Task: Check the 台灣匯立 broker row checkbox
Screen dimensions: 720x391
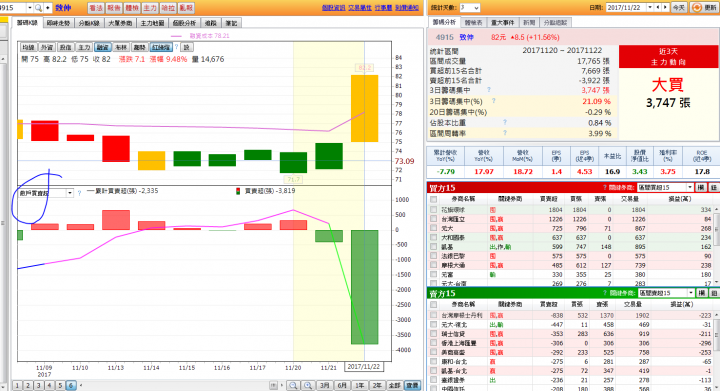Action: click(433, 219)
